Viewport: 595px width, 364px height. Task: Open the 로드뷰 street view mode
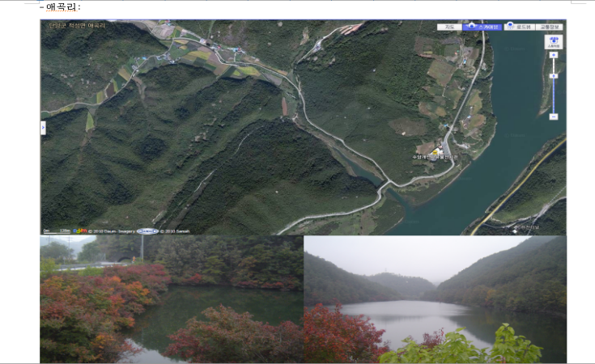point(520,27)
